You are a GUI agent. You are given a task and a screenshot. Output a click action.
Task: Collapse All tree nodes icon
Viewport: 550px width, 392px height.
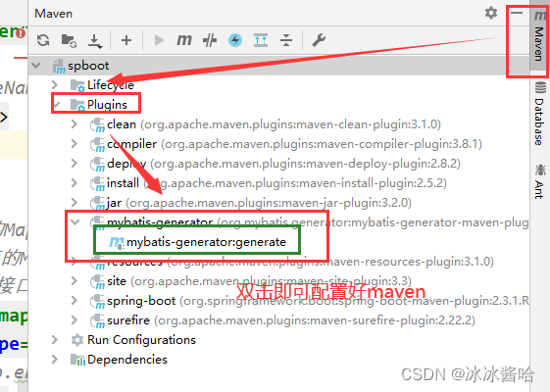pyautogui.click(x=286, y=40)
